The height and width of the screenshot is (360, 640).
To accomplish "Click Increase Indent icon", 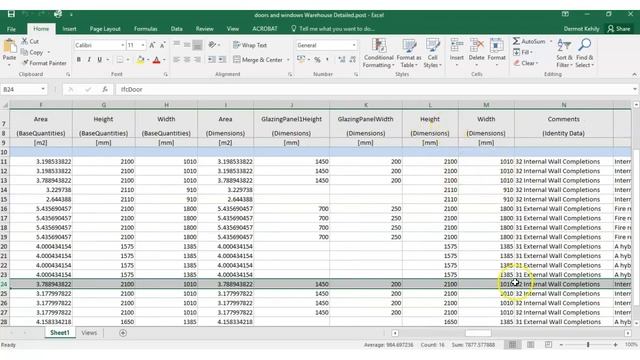I will pyautogui.click(x=222, y=60).
